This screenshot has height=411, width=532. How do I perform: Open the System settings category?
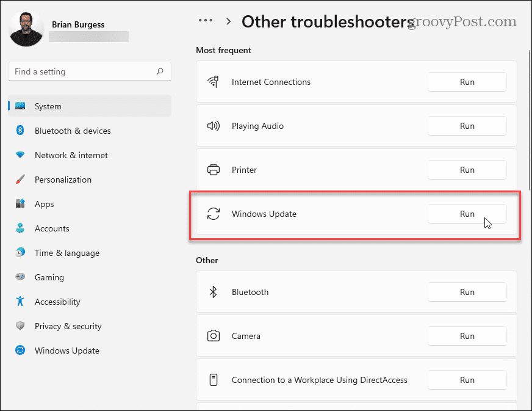click(48, 106)
